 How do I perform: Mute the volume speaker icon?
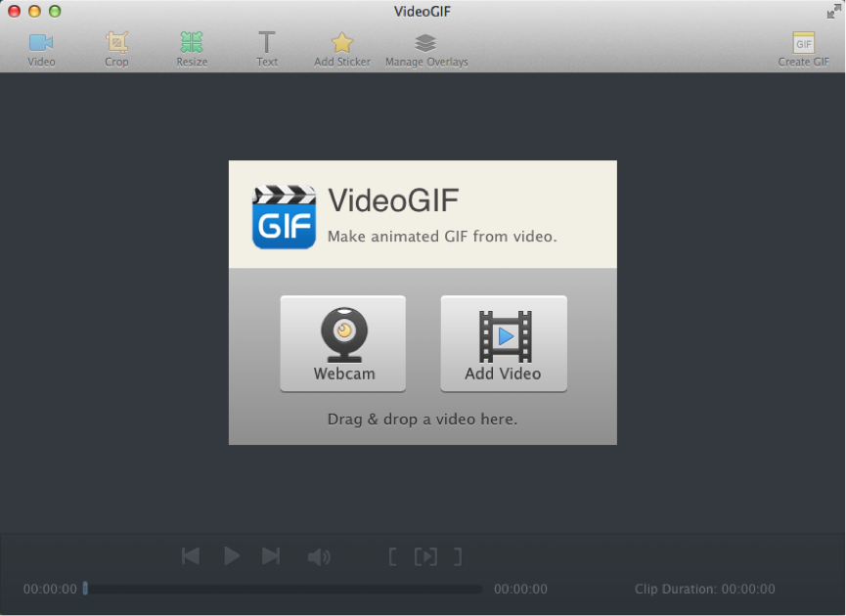[x=319, y=557]
